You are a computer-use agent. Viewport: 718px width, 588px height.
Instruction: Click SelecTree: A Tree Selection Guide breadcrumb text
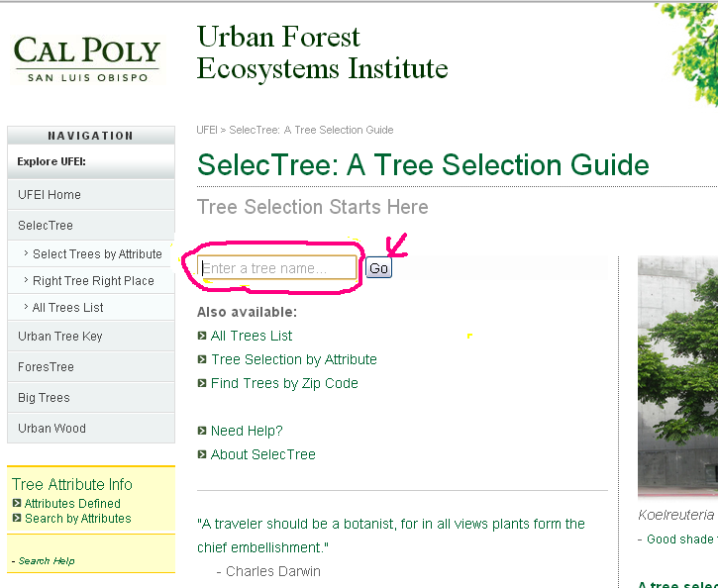[311, 130]
